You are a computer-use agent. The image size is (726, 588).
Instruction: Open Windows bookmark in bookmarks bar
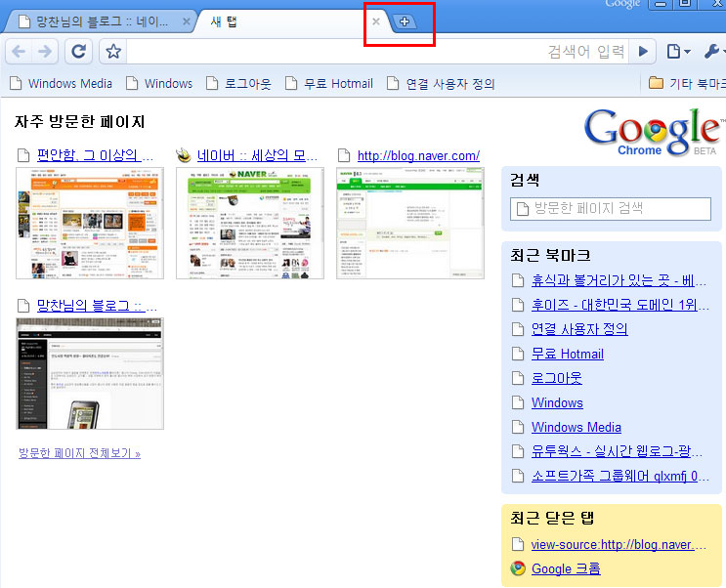point(159,83)
